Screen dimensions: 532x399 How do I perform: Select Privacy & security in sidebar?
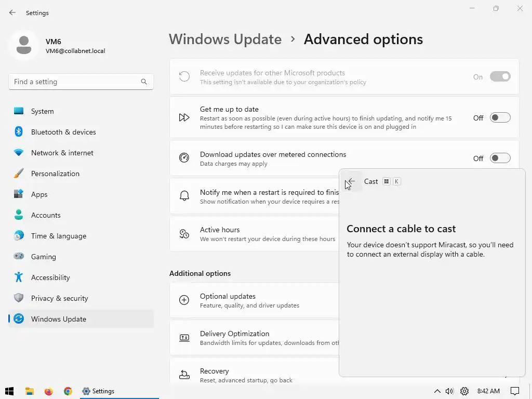click(81, 298)
